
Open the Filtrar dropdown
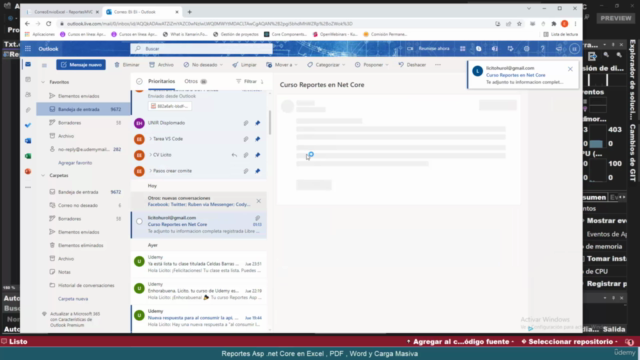point(249,82)
